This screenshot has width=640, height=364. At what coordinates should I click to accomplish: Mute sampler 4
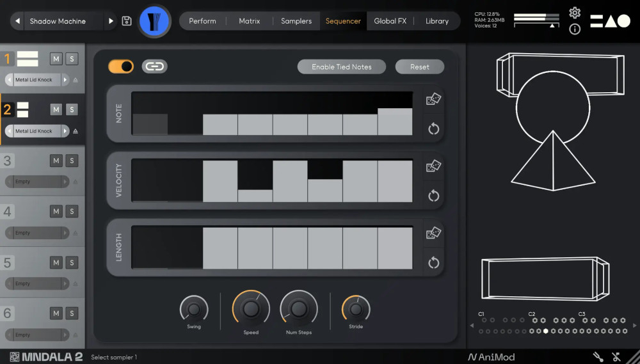tap(56, 211)
